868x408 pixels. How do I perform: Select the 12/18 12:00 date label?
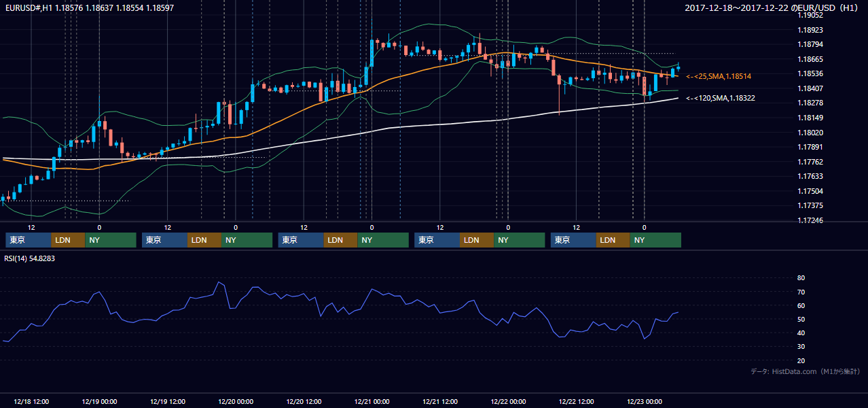(x=31, y=401)
